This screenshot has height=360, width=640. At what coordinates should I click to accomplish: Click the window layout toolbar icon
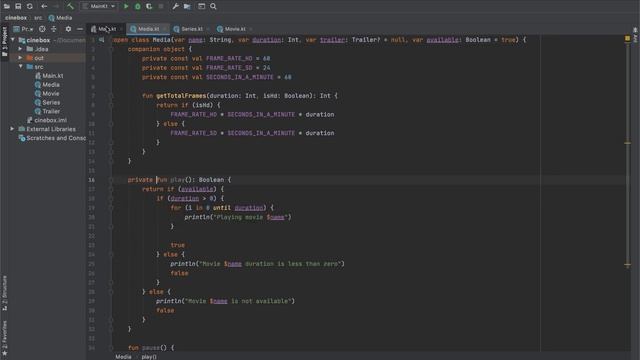click(x=201, y=6)
